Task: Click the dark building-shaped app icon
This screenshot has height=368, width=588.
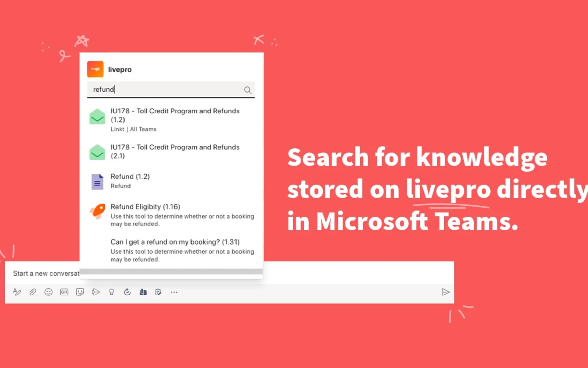Action: point(143,292)
